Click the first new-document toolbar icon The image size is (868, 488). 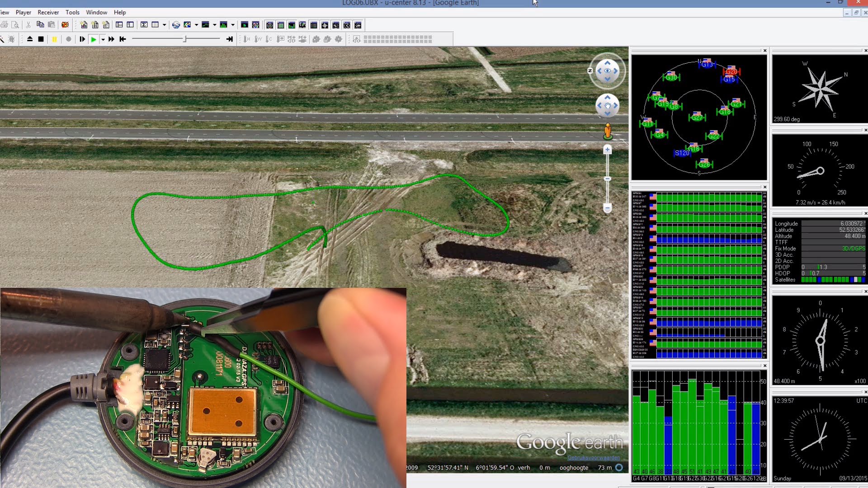tap(84, 25)
